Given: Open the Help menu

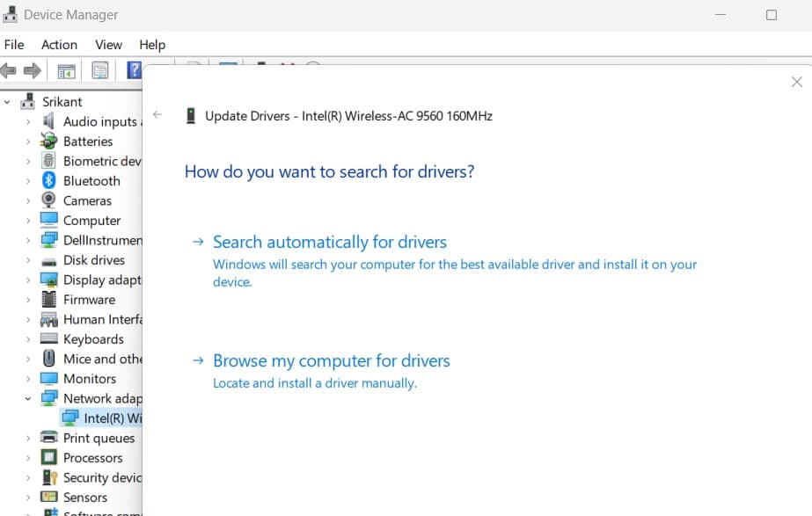Looking at the screenshot, I should click(x=152, y=45).
